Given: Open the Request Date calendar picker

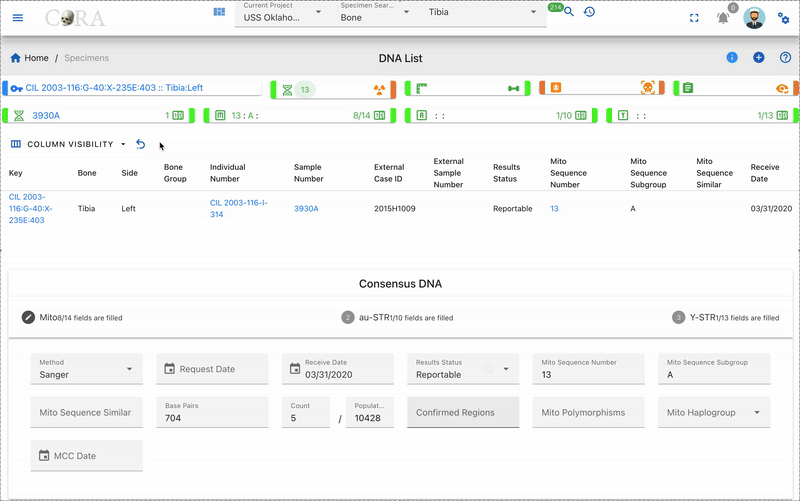Looking at the screenshot, I should [170, 368].
